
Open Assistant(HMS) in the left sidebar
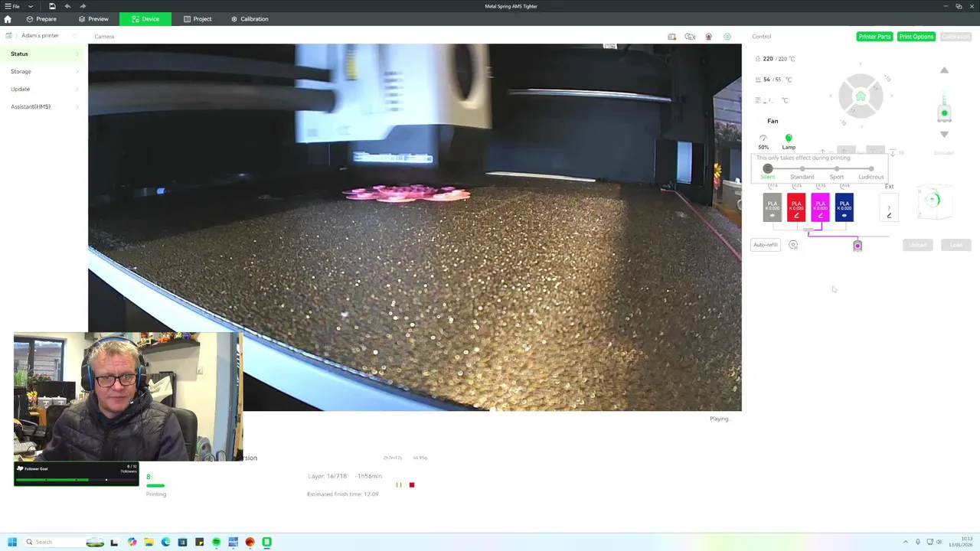(43, 106)
